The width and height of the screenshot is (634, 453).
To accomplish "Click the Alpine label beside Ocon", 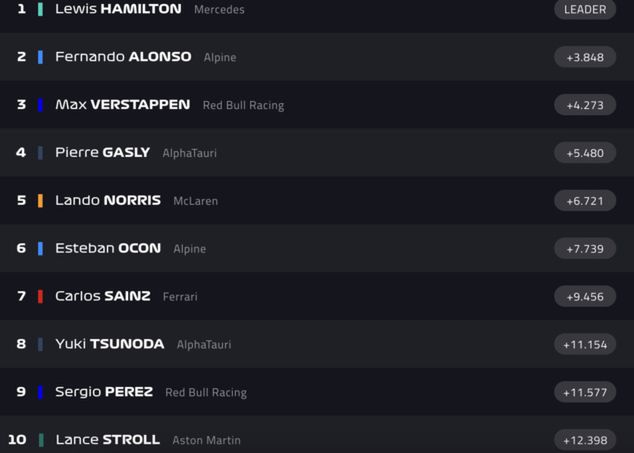I will [190, 249].
